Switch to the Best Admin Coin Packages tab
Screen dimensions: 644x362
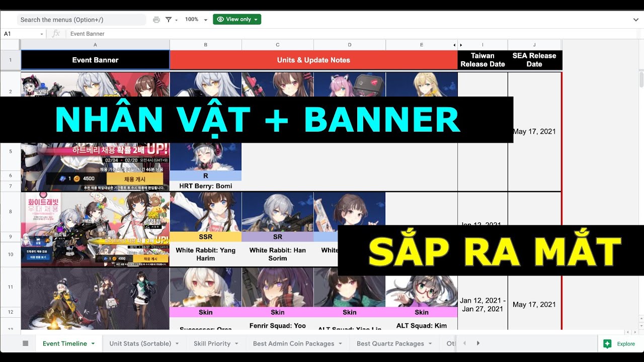coord(293,343)
